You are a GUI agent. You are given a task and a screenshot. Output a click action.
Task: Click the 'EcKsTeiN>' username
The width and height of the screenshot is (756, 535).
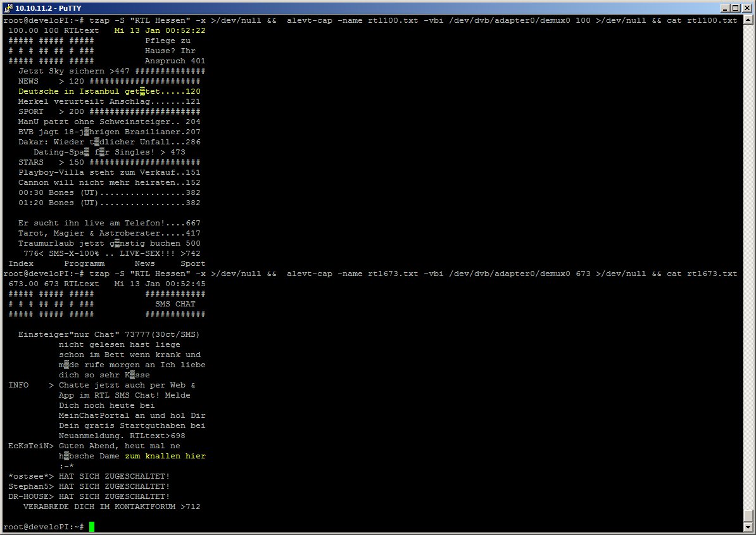31,445
